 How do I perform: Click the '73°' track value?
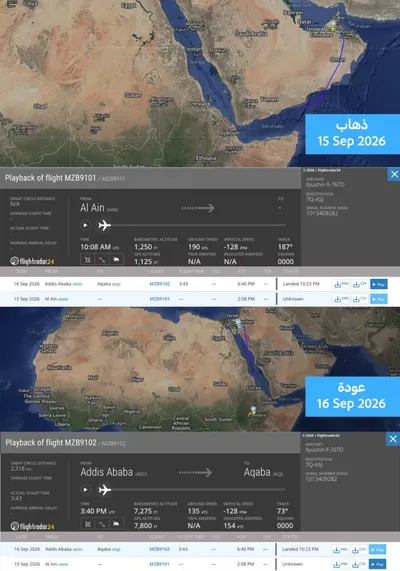point(282,511)
